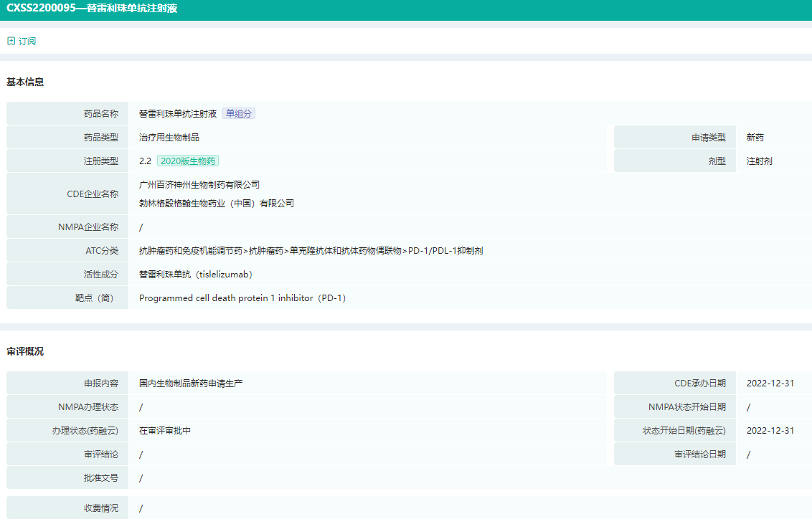Click the ATC classification path text
The width and height of the screenshot is (812, 519).
(311, 251)
